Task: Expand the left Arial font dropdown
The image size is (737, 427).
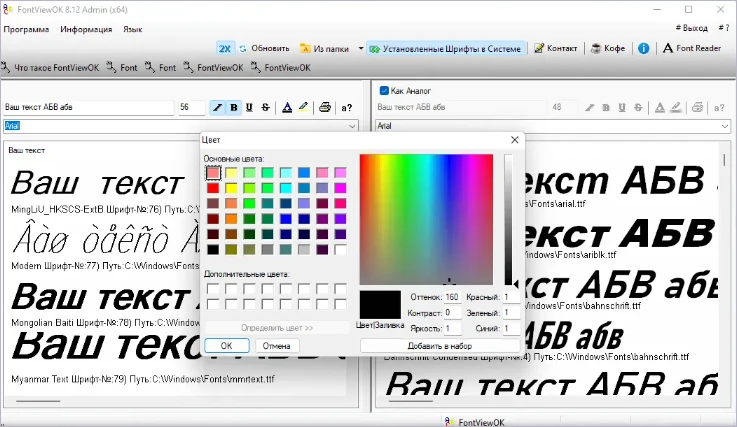Action: tap(351, 126)
